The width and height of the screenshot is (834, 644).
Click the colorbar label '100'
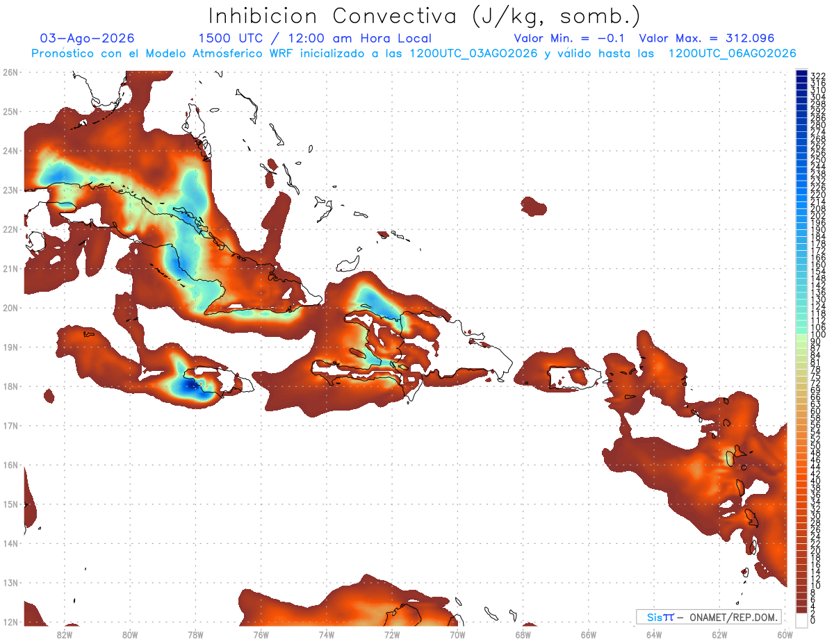(x=817, y=336)
